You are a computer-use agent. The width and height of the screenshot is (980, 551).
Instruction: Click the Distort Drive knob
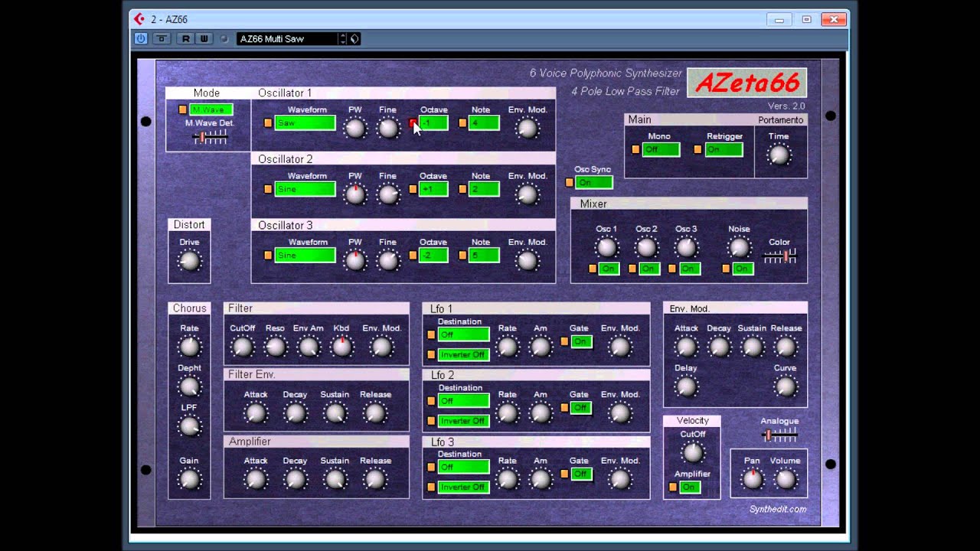189,261
